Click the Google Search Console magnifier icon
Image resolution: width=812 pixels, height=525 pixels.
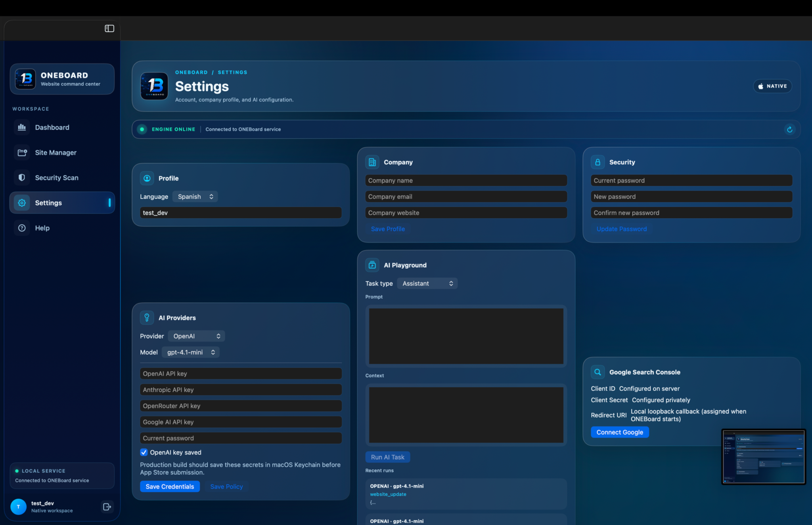[x=598, y=372]
